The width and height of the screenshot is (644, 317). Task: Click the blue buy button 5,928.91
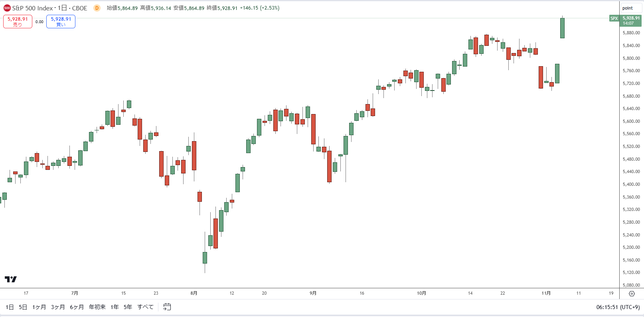61,22
